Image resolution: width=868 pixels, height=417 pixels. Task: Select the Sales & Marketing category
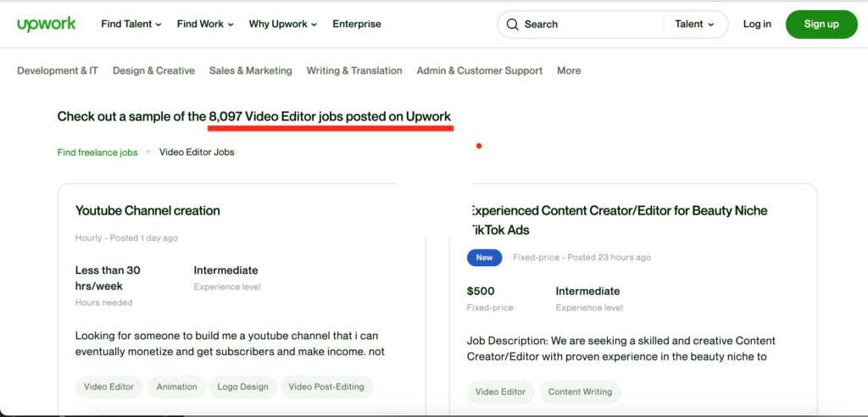click(x=250, y=70)
